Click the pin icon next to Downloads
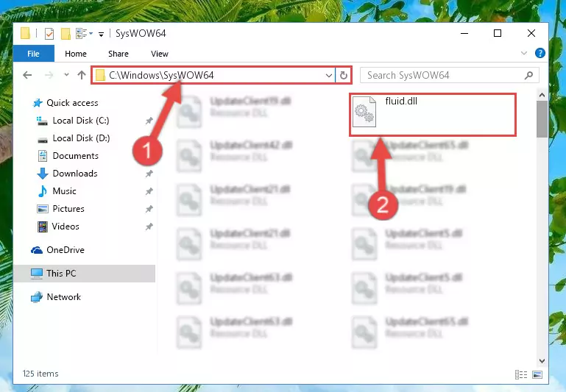The image size is (566, 392). tap(149, 174)
